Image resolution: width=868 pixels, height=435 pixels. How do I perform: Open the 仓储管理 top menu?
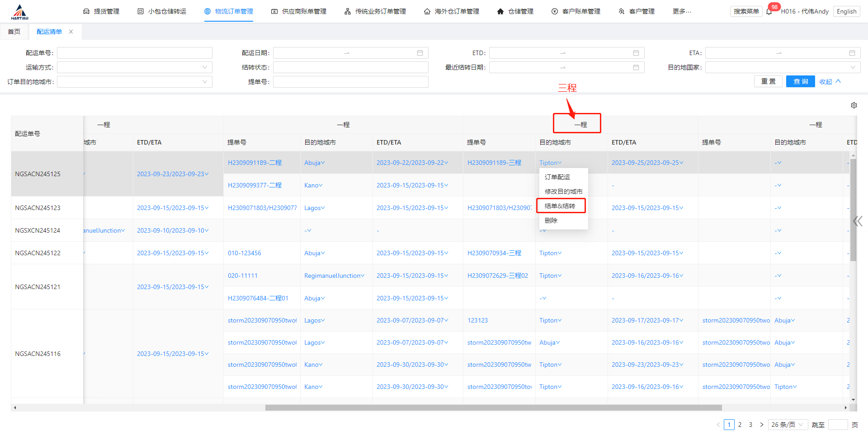(x=515, y=11)
